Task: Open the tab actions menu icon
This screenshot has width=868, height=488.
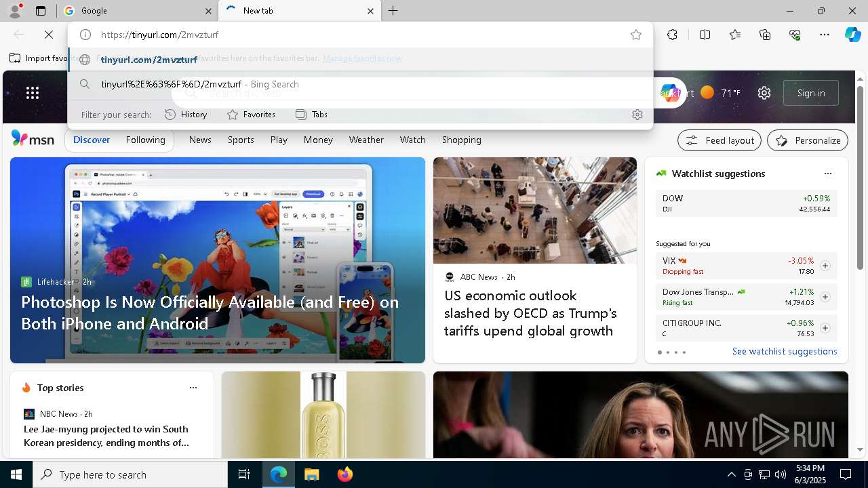Action: click(41, 11)
